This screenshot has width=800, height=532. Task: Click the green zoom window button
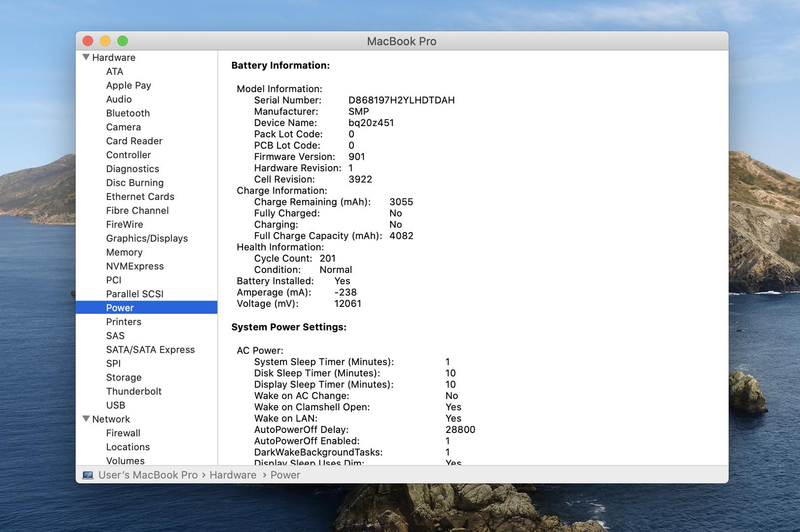[x=123, y=41]
